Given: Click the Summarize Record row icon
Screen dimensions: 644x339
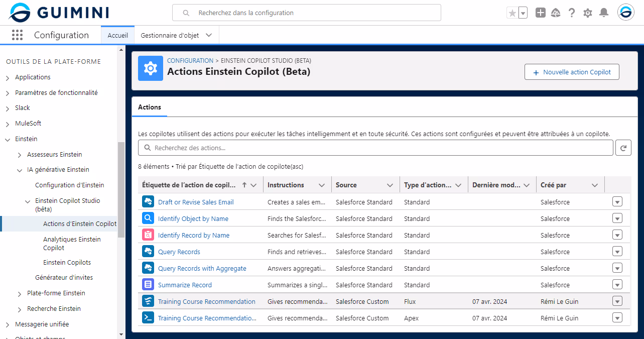Looking at the screenshot, I should tap(148, 285).
